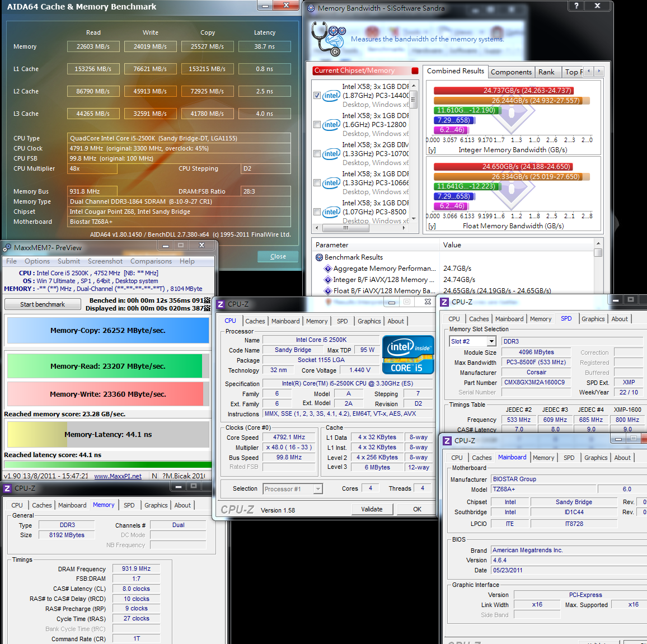The width and height of the screenshot is (647, 644).
Task: Click the Sandra stethoscope brain logo icon
Action: pyautogui.click(x=329, y=39)
